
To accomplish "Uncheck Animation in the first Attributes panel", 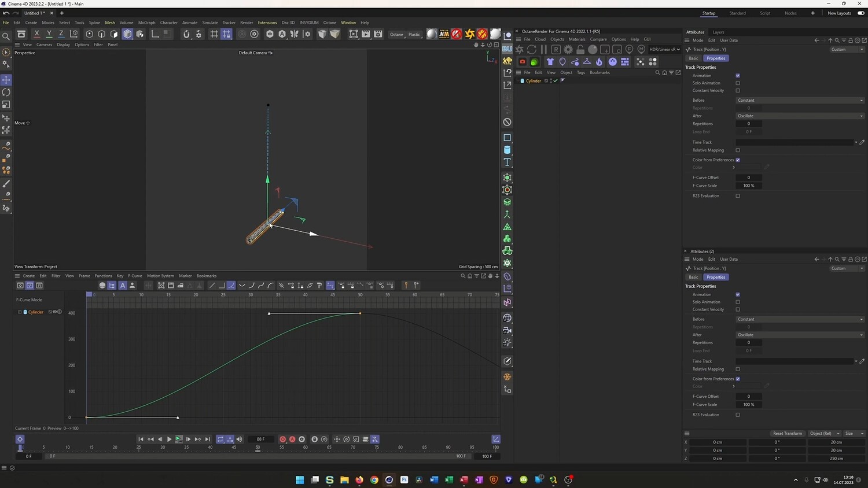I will (738, 76).
